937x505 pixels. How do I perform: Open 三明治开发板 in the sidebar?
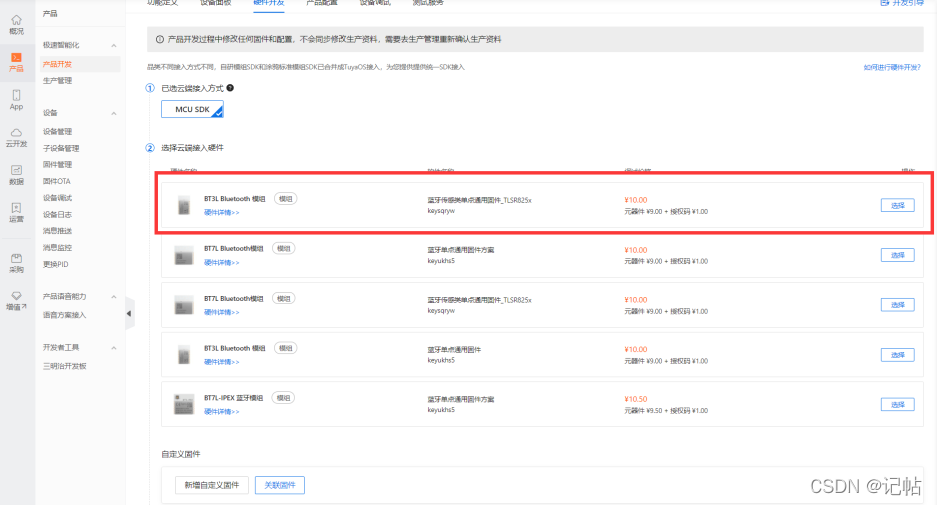pyautogui.click(x=65, y=366)
